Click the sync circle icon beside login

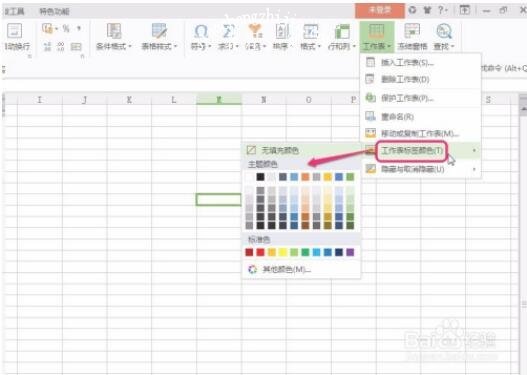(x=412, y=10)
